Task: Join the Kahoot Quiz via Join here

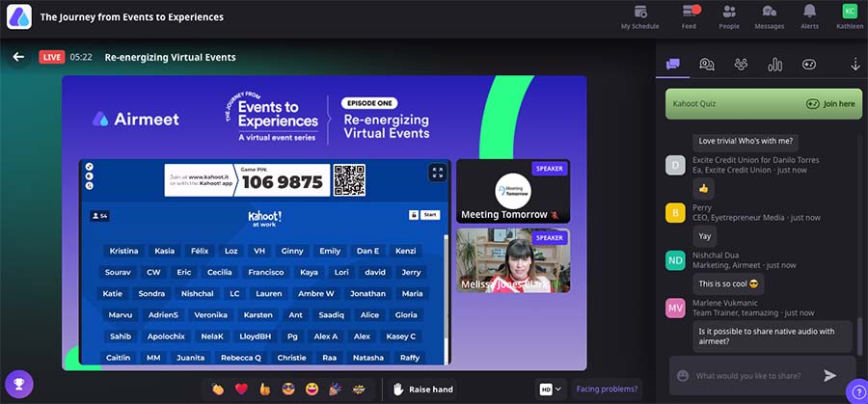Action: pyautogui.click(x=830, y=103)
